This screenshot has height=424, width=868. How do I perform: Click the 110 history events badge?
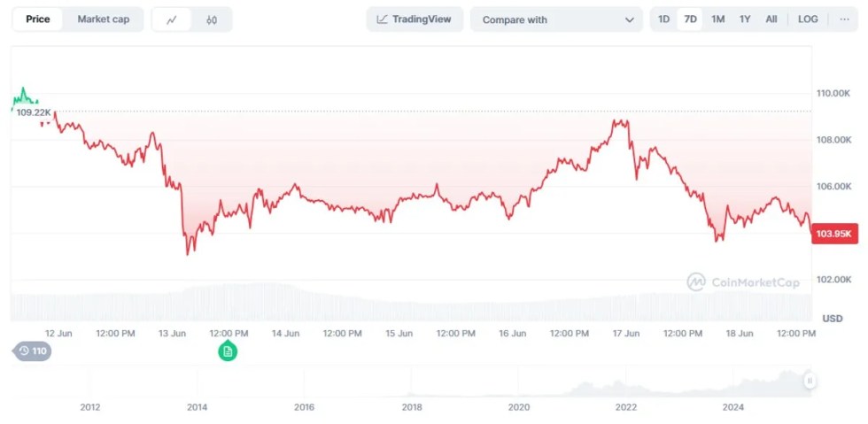33,351
